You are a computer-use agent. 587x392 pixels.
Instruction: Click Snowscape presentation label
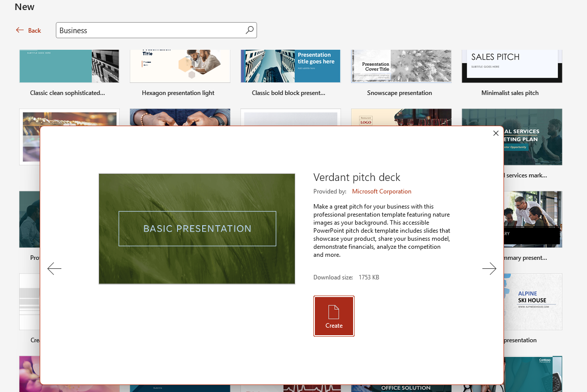pyautogui.click(x=399, y=93)
